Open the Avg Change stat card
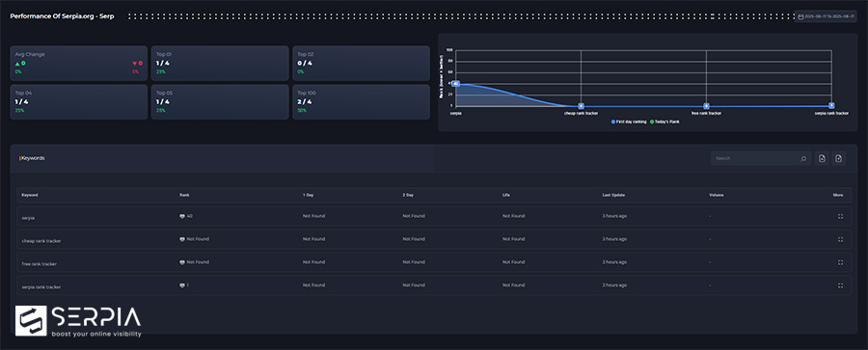868x350 pixels. 79,63
